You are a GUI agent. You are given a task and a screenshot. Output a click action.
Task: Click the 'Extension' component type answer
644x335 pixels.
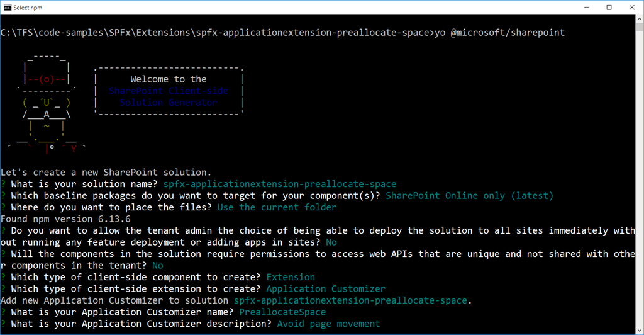point(291,277)
